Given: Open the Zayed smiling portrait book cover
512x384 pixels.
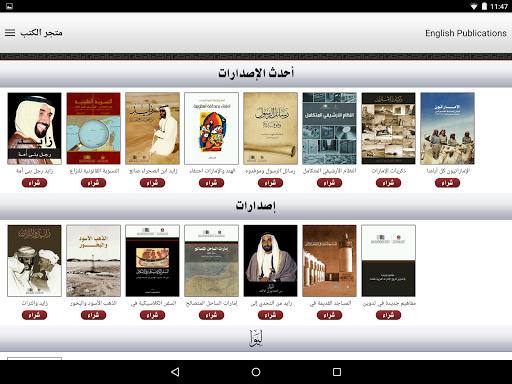Looking at the screenshot, I should 34,128.
